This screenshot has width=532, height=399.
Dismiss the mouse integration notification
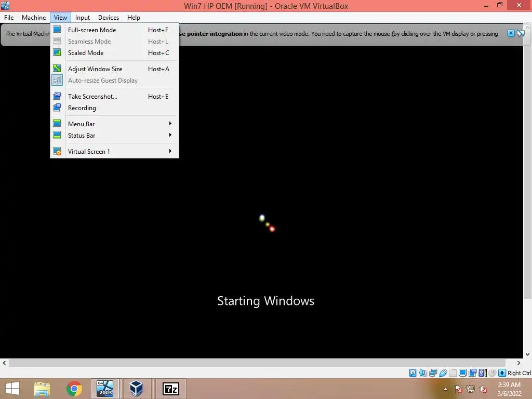[511, 33]
